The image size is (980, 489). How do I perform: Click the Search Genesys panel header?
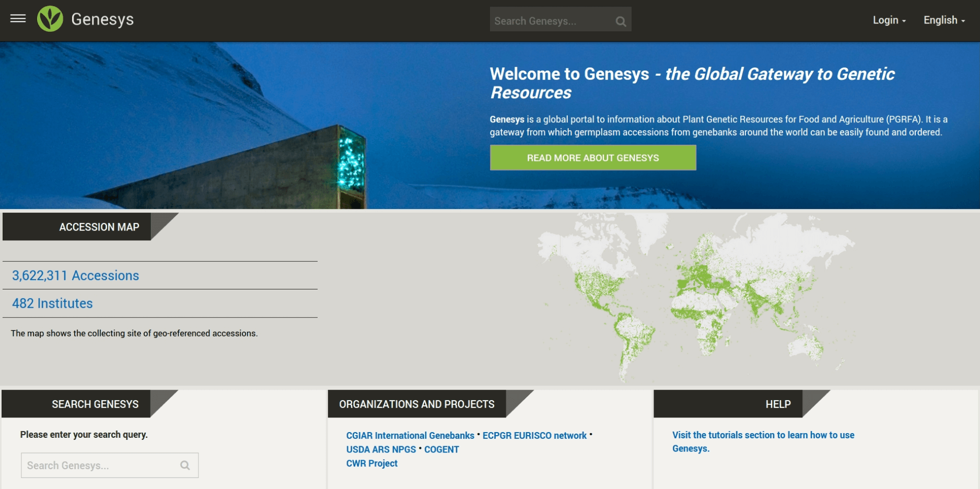tap(76, 404)
